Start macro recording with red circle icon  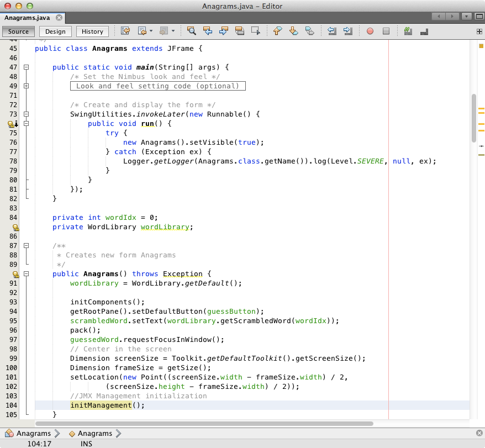click(370, 31)
